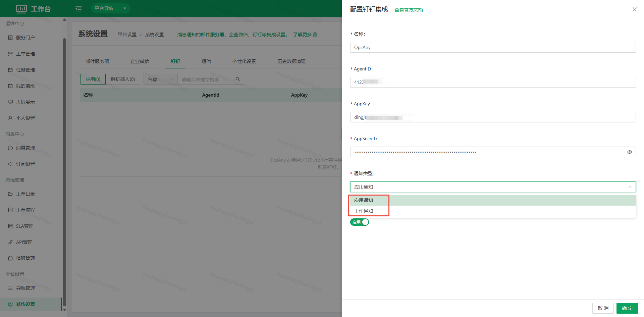Image resolution: width=644 pixels, height=317 pixels.
Task: Click the AgentID input field
Action: coord(492,82)
